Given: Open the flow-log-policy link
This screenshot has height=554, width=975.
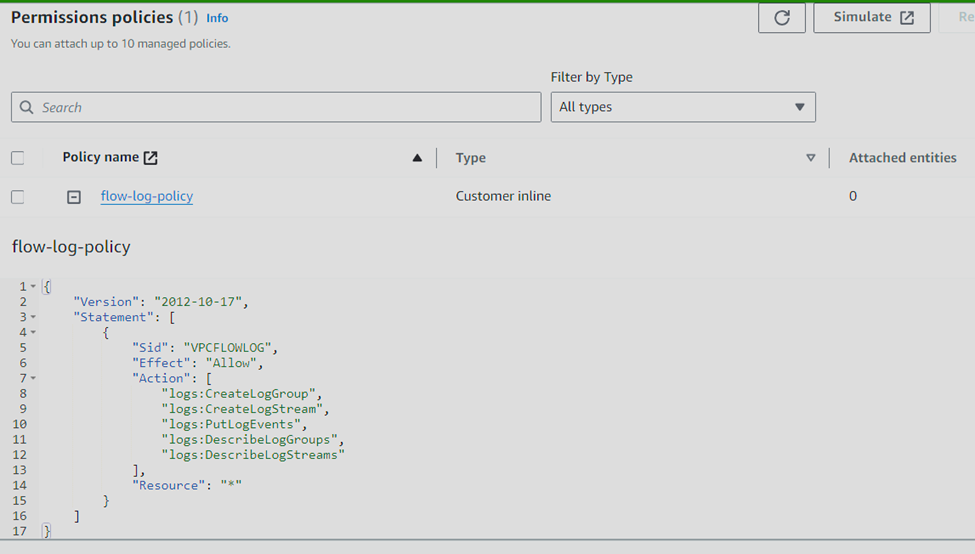Looking at the screenshot, I should (147, 196).
